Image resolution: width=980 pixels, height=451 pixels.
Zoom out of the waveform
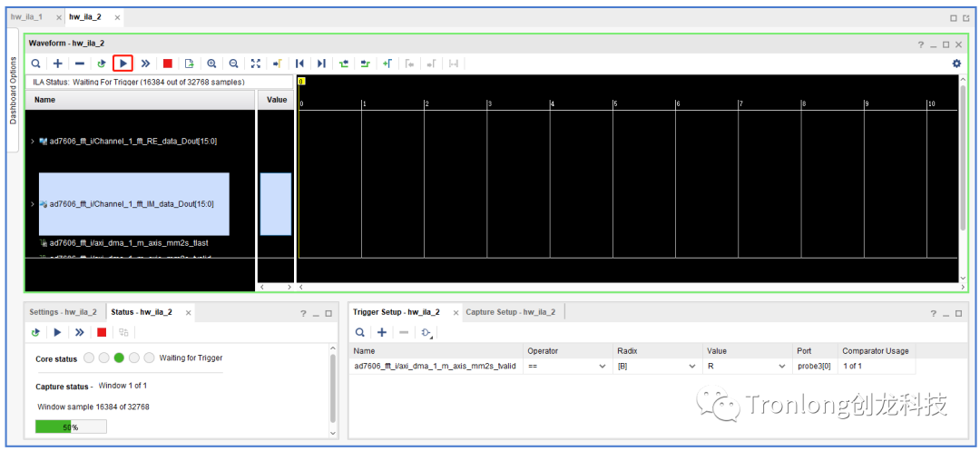(233, 64)
